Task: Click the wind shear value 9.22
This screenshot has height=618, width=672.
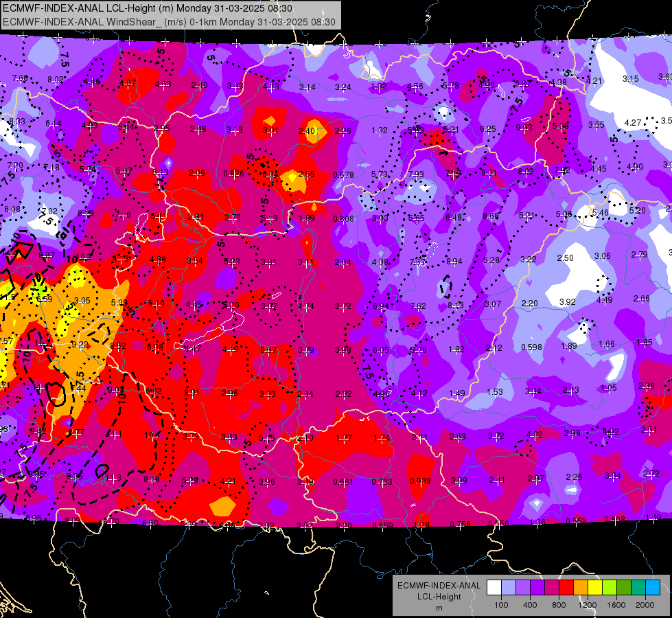Action: [80, 345]
